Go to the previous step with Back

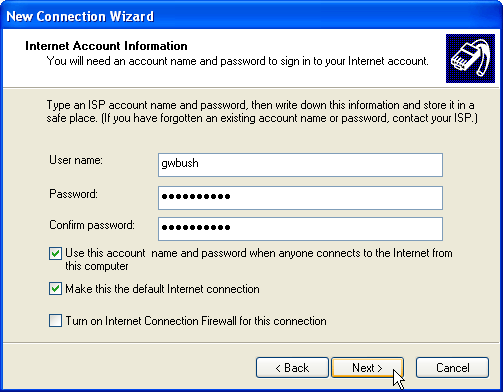coord(292,368)
